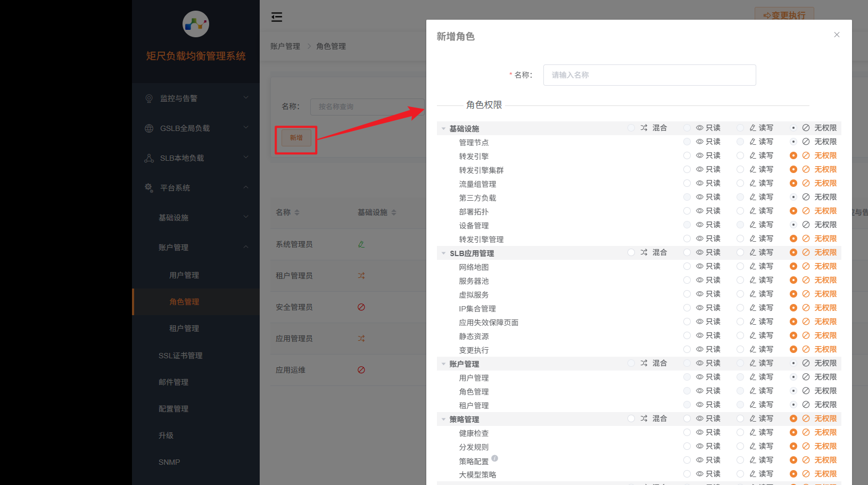This screenshot has width=868, height=485.
Task: Click the info icon next to 策略配置
Action: click(x=494, y=458)
